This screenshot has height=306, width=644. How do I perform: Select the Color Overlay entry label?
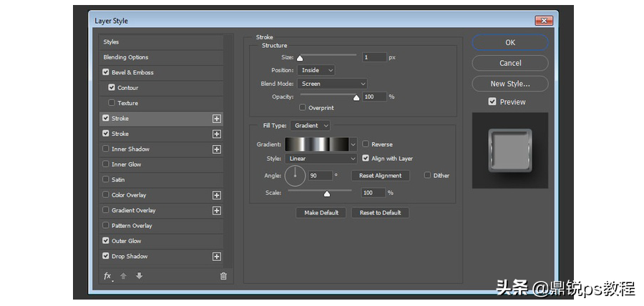129,195
